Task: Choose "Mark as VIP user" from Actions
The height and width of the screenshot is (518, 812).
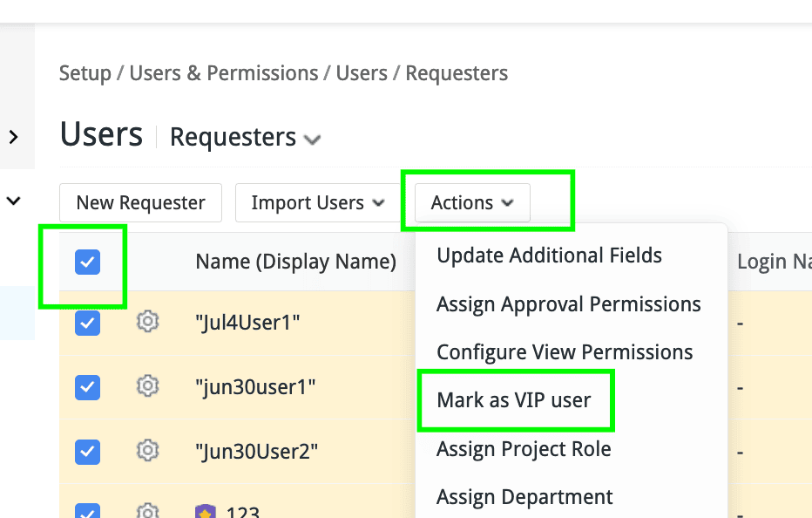Action: click(514, 400)
